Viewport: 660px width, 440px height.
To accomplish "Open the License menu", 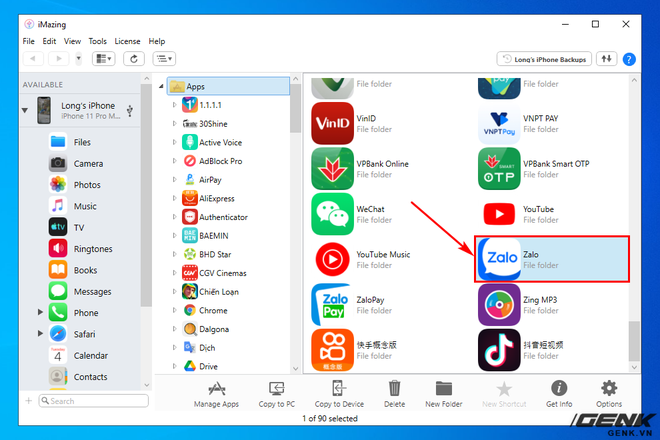I will 128,41.
